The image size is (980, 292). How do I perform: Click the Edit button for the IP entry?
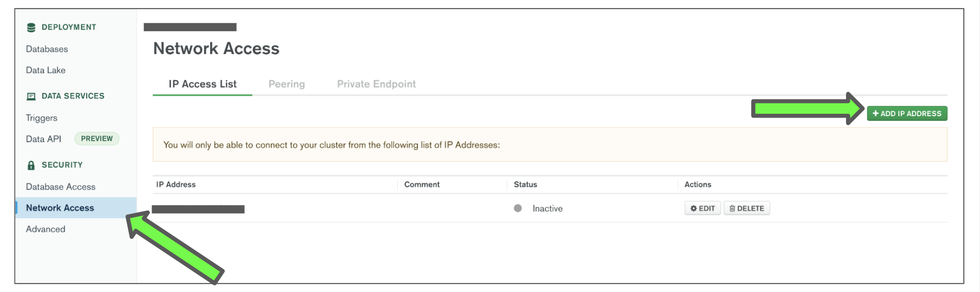click(x=702, y=208)
